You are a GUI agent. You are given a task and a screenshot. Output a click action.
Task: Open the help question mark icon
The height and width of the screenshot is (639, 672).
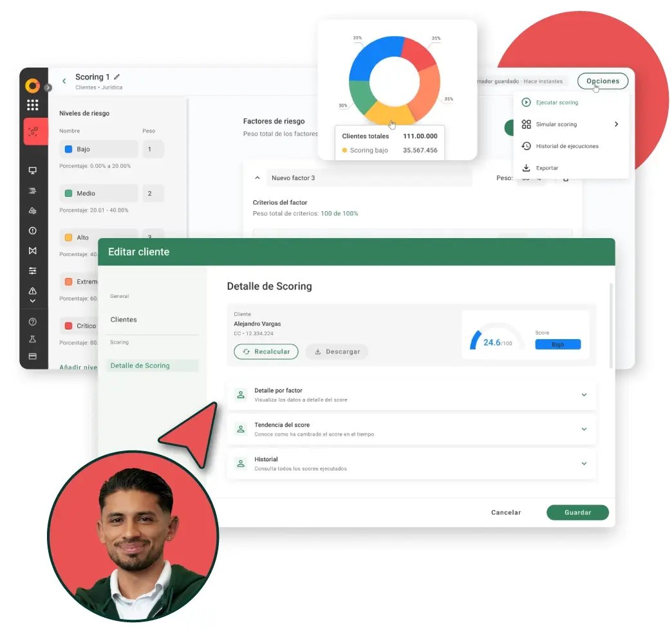click(x=33, y=322)
